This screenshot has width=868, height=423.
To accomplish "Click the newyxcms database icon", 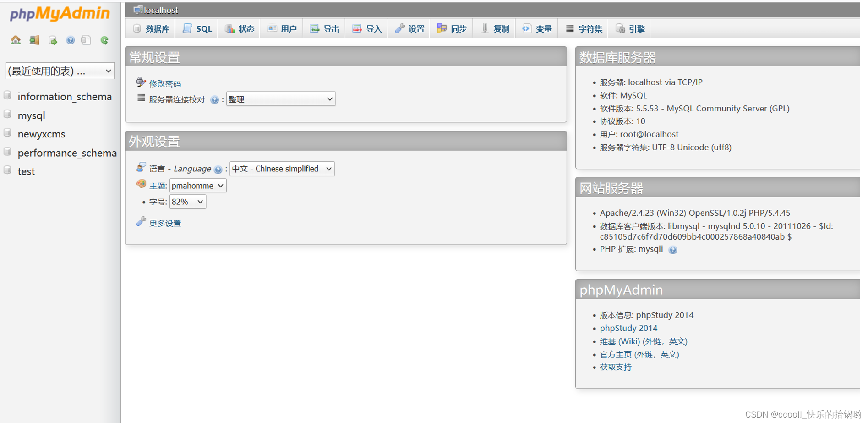I will coord(7,133).
